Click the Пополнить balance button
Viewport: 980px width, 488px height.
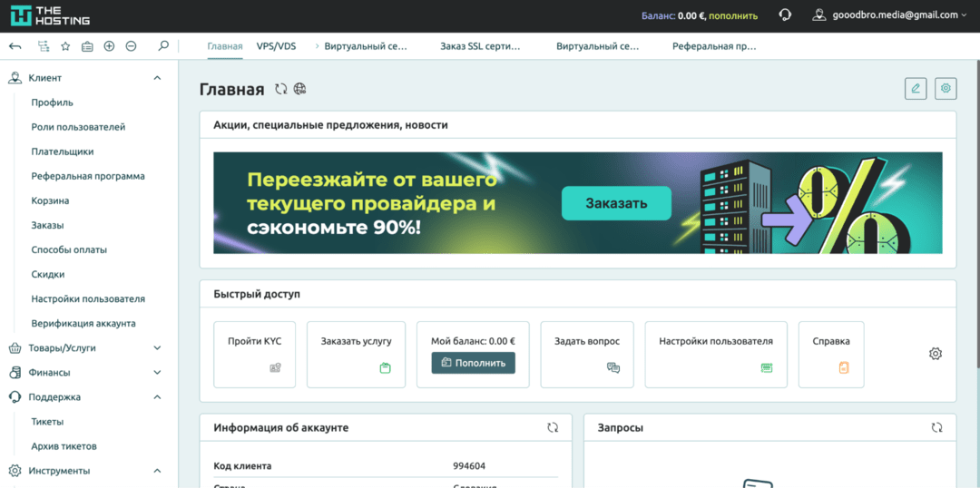point(473,363)
